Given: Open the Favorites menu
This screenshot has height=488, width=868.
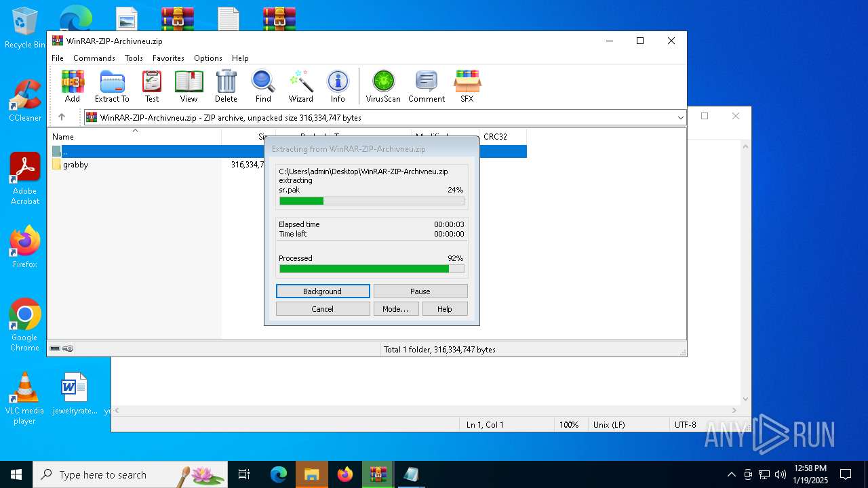Looking at the screenshot, I should [x=168, y=58].
